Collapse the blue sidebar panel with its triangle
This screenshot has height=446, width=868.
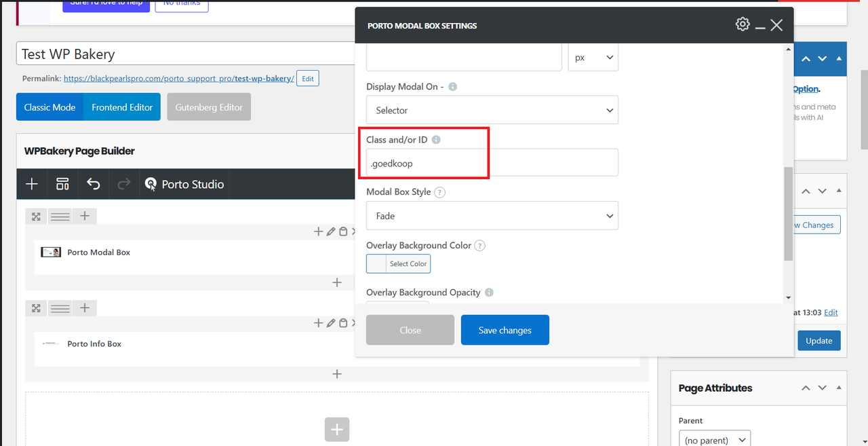[x=840, y=59]
